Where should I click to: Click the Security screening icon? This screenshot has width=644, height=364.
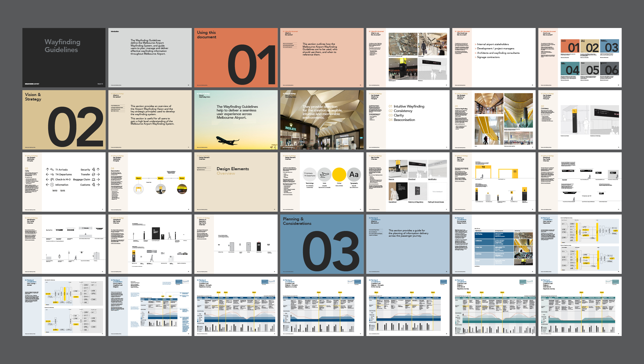point(93,170)
